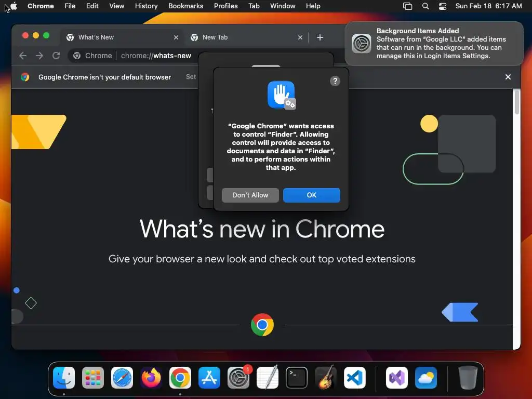This screenshot has height=399, width=532.
Task: Open the View menu
Action: click(x=117, y=6)
